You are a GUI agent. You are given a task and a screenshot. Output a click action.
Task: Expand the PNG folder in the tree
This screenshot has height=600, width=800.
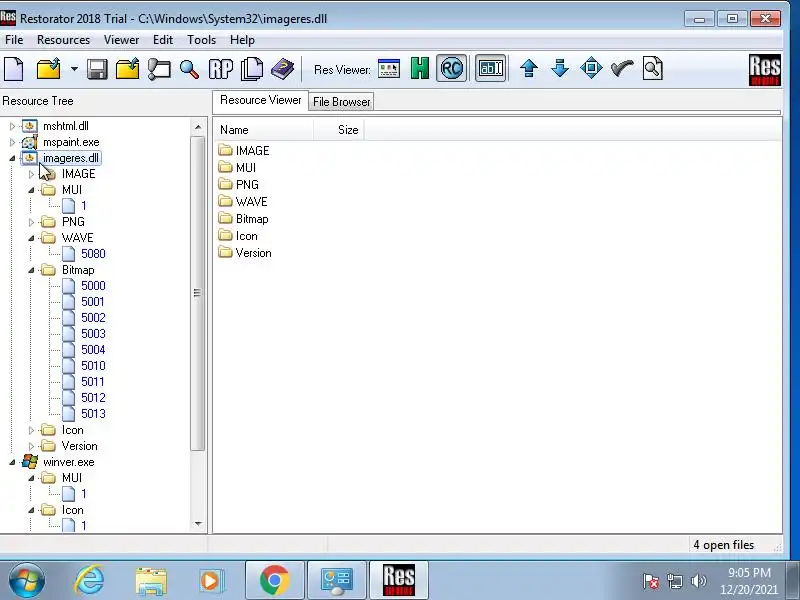pos(32,222)
